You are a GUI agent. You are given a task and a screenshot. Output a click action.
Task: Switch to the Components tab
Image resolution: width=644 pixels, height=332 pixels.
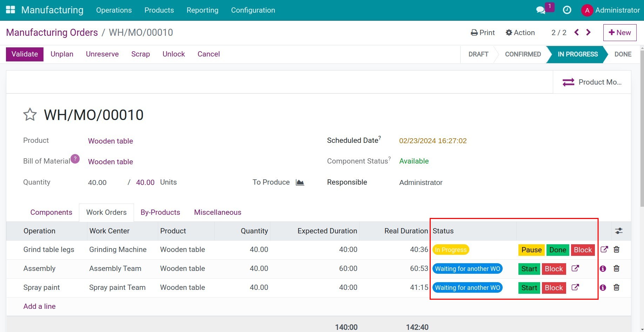click(51, 212)
